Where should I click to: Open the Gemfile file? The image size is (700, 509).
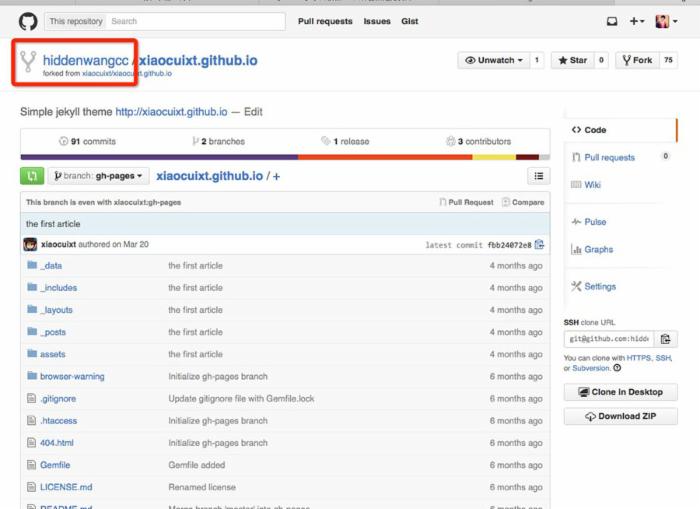pos(55,465)
